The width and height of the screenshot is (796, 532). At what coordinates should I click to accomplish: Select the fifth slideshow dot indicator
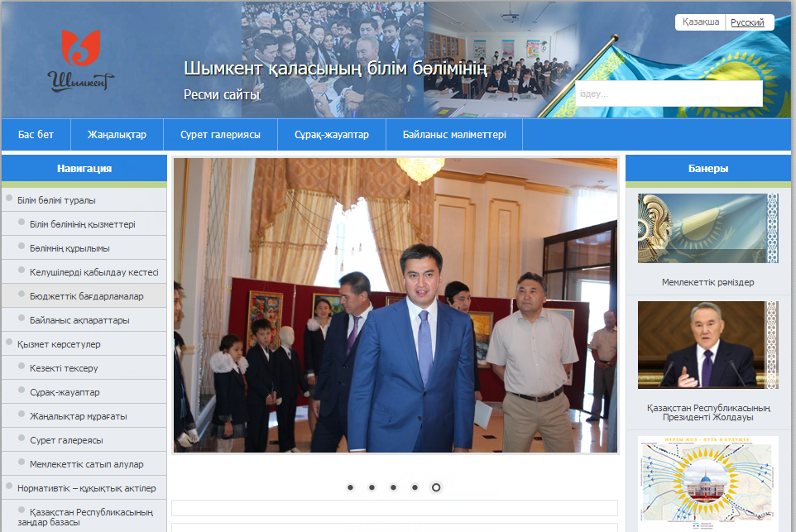(436, 487)
